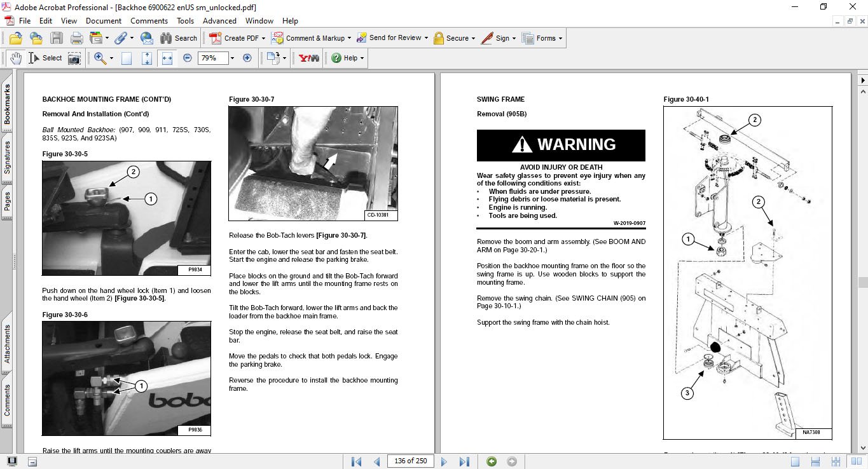Screen dimensions: 868x469
Task: Jump to the last page
Action: coord(464,461)
